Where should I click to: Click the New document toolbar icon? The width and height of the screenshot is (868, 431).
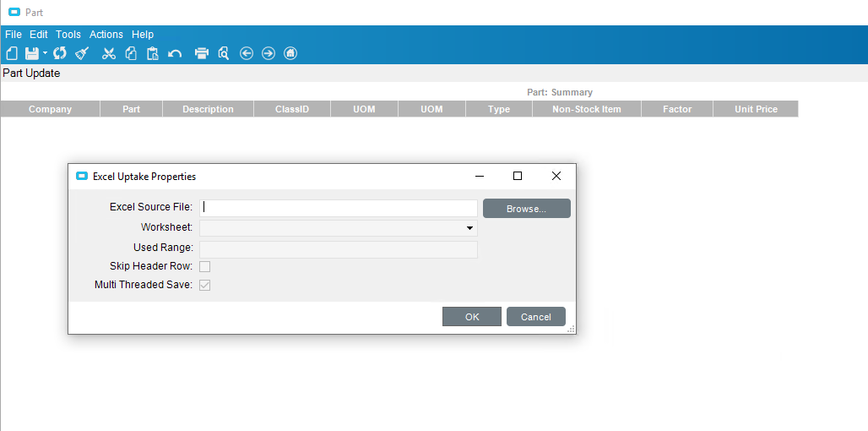12,53
